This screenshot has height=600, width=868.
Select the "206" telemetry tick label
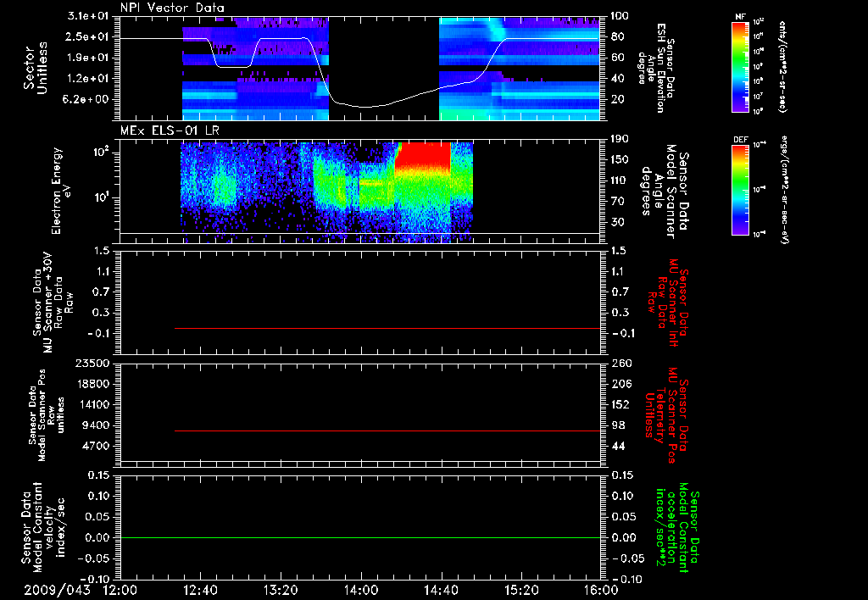click(x=621, y=384)
